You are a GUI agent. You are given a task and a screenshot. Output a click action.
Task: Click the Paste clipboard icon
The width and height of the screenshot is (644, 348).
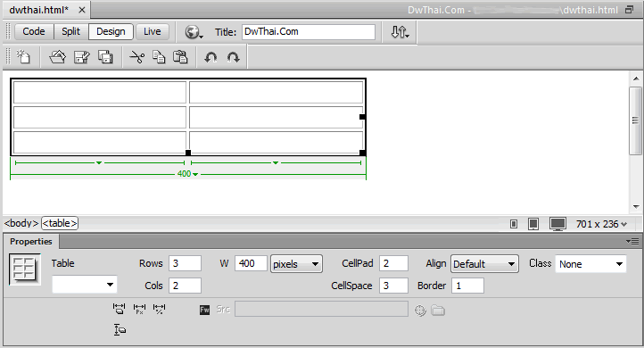pos(180,57)
